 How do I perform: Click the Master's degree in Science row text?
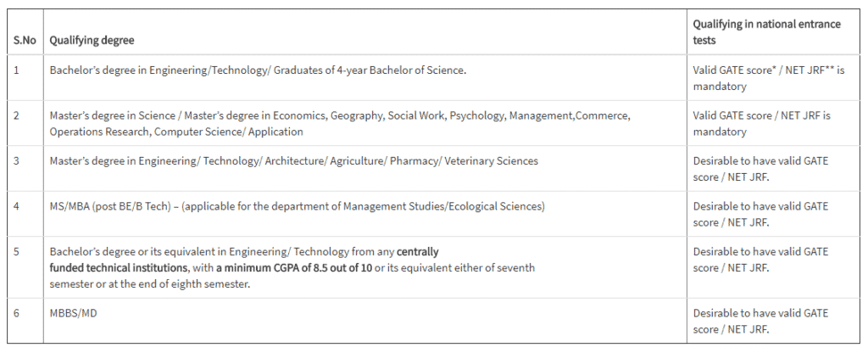[340, 124]
